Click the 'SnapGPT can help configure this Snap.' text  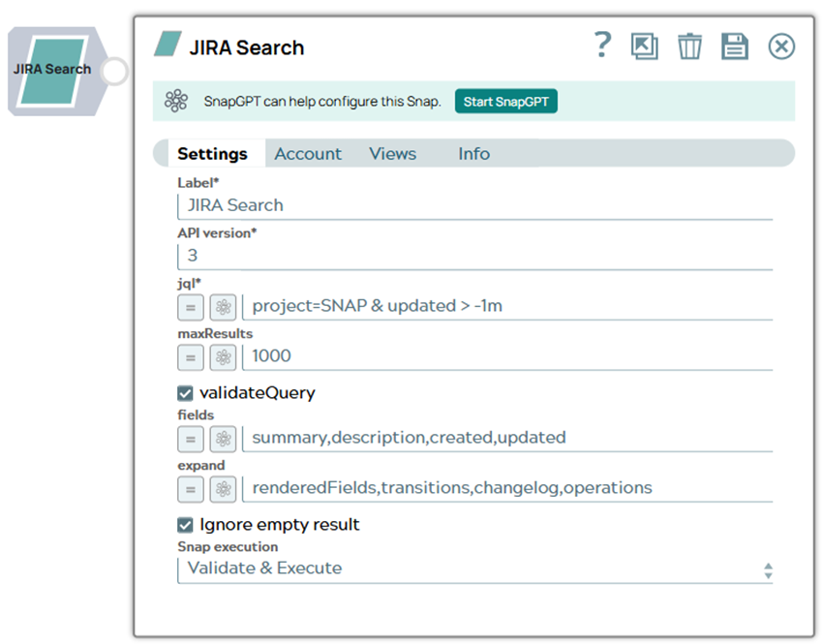point(321,102)
